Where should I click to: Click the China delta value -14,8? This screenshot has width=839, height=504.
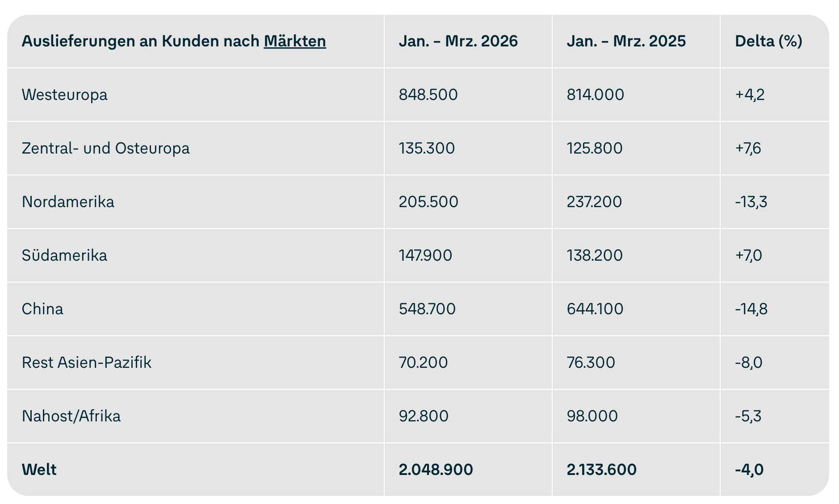click(x=751, y=309)
